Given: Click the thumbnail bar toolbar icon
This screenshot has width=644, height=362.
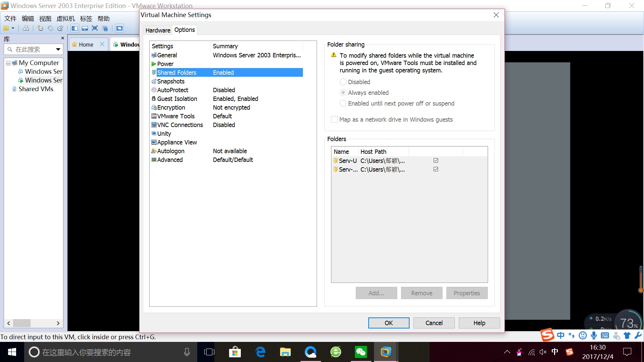Looking at the screenshot, I should tap(85, 28).
